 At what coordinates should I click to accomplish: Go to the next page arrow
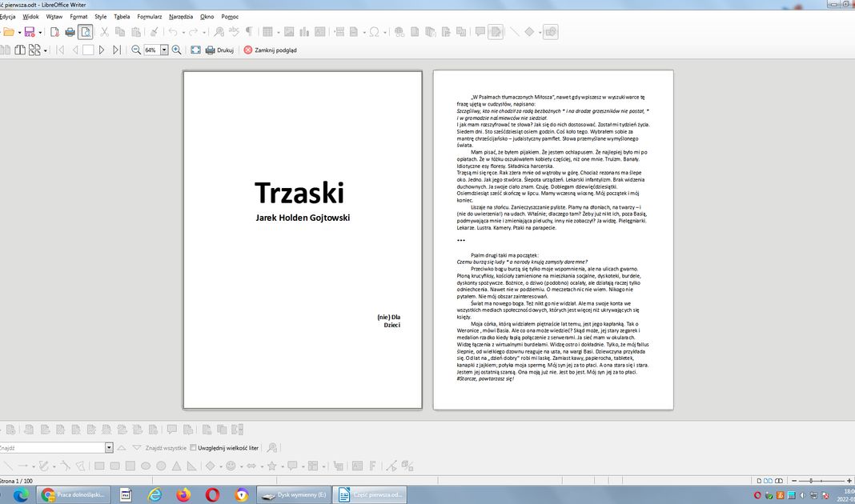tap(102, 50)
